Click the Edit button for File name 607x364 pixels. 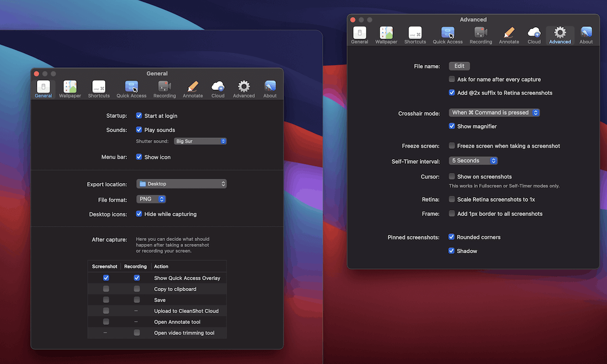(459, 66)
